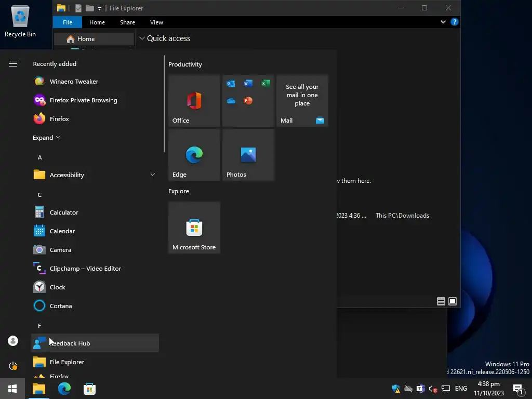This screenshot has height=399, width=532.
Task: Launch the Camera app
Action: pyautogui.click(x=95, y=250)
